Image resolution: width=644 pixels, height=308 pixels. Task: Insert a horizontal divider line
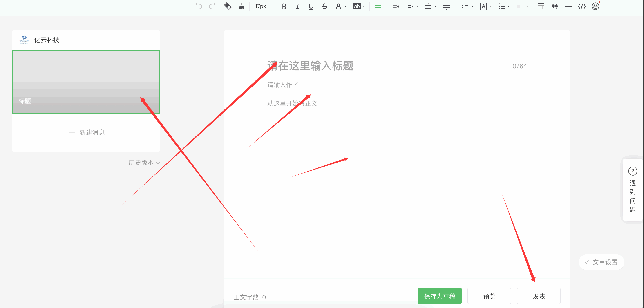(568, 7)
